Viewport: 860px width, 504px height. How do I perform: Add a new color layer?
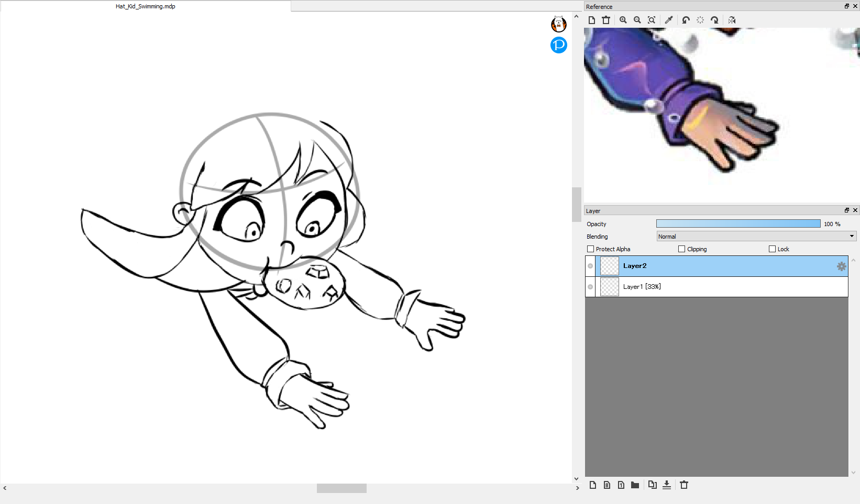point(593,485)
